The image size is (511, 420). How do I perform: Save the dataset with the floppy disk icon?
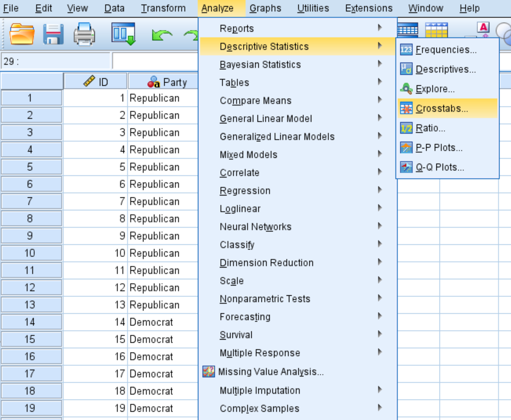point(52,33)
